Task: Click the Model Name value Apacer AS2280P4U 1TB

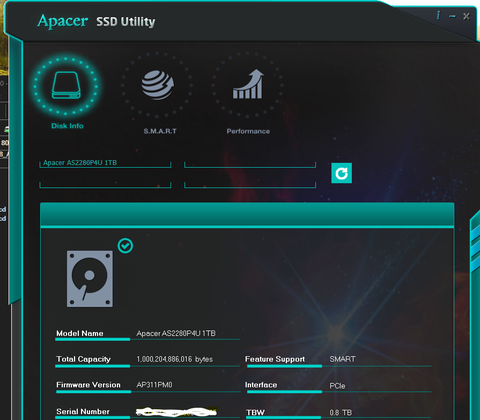Action: point(176,333)
